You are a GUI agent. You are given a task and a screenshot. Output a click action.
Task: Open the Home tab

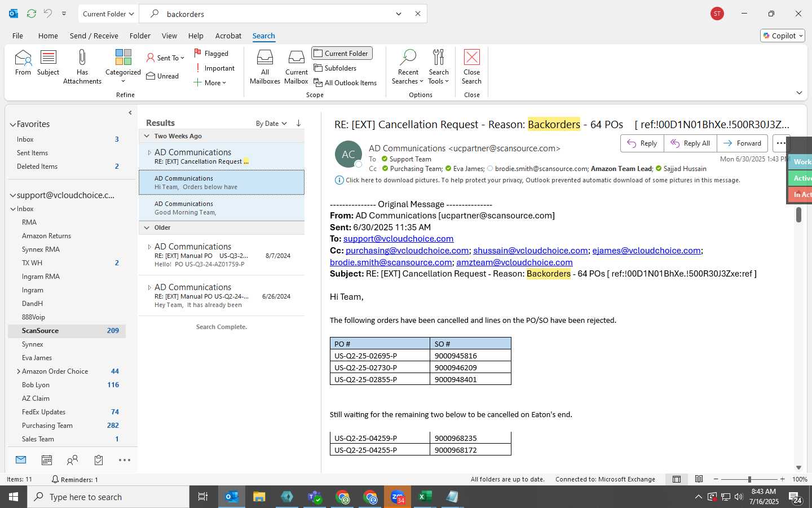[48, 36]
